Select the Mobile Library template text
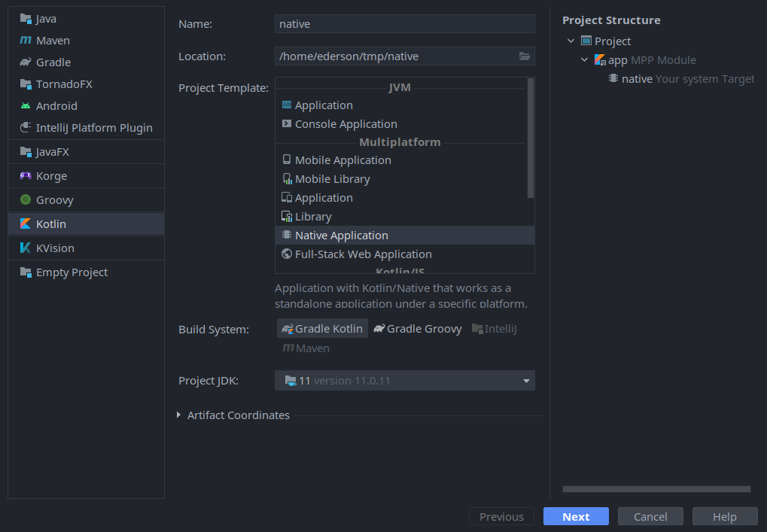Screen dimensions: 767x532 pyautogui.click(x=333, y=179)
